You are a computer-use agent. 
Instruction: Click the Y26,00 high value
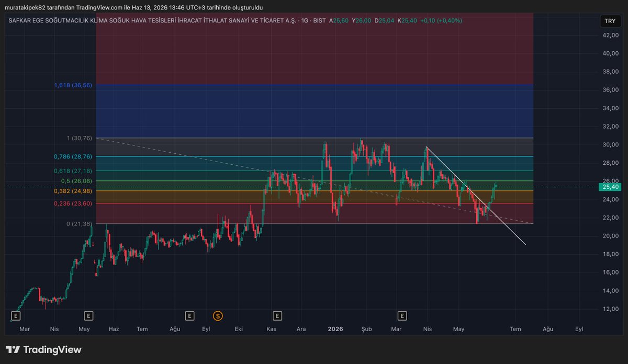pos(362,20)
